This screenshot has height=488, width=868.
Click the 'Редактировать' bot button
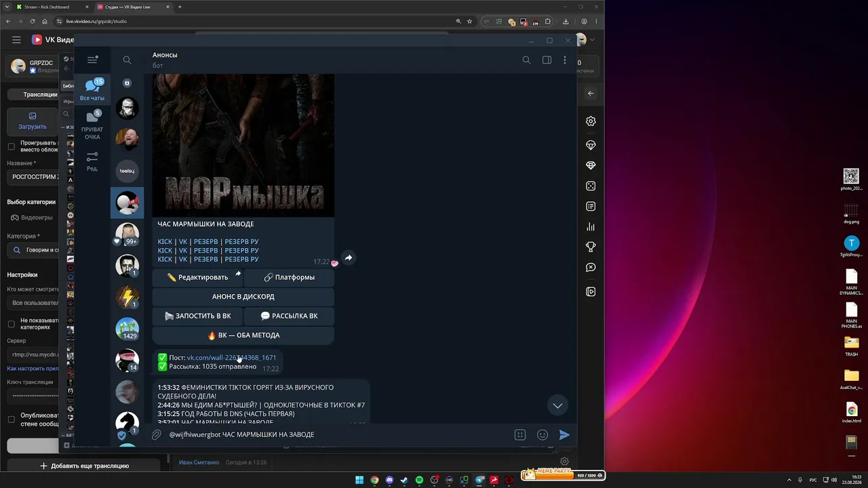197,277
